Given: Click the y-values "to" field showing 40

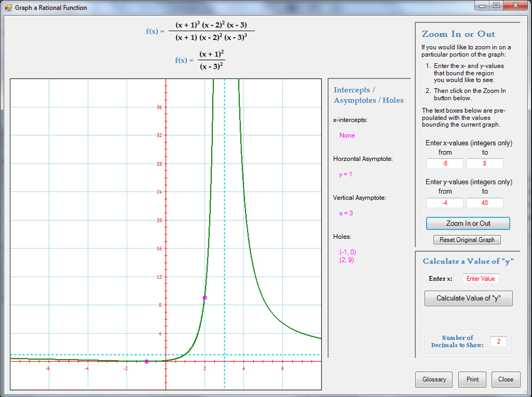Looking at the screenshot, I should pos(485,203).
